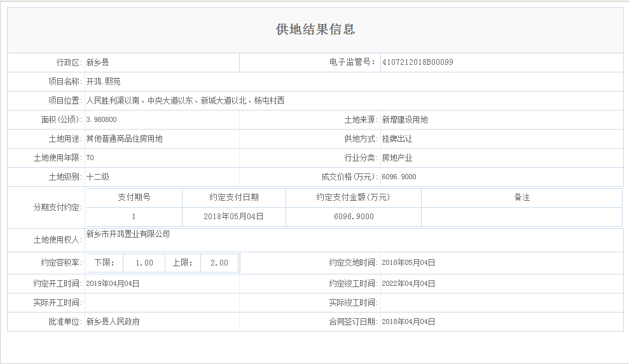
Task: Select the 约定支付金额 cell 6096.9000
Action: point(353,217)
